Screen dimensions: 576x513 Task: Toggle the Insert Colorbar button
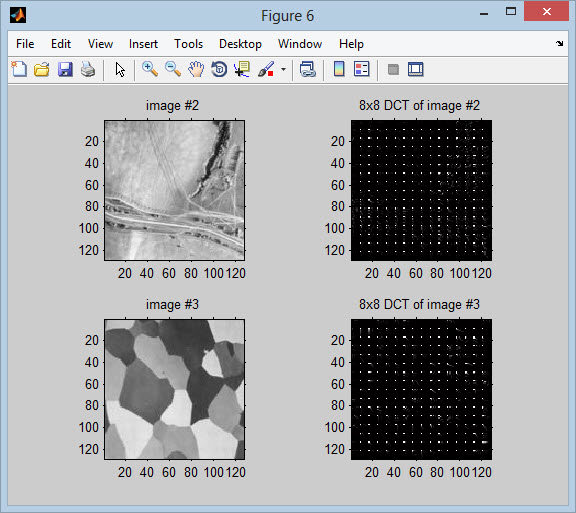pos(339,69)
